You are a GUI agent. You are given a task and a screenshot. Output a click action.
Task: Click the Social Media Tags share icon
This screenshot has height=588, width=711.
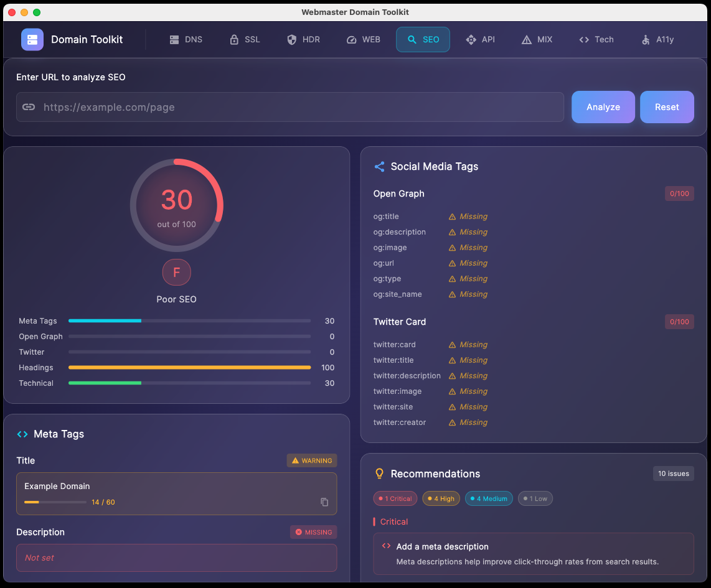click(379, 167)
